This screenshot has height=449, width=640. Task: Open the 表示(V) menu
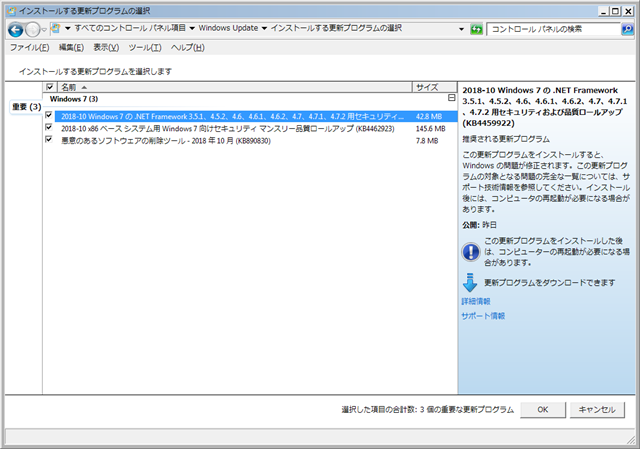point(106,48)
